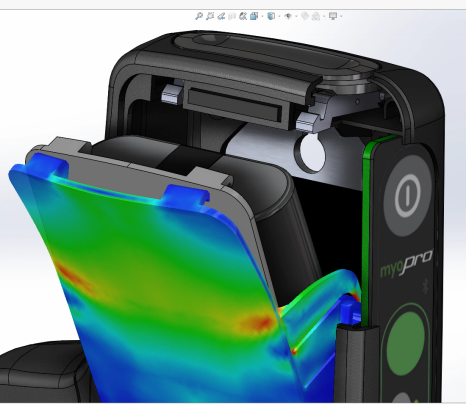This screenshot has width=466, height=404.
Task: Select the power button face on model
Action: click(408, 195)
